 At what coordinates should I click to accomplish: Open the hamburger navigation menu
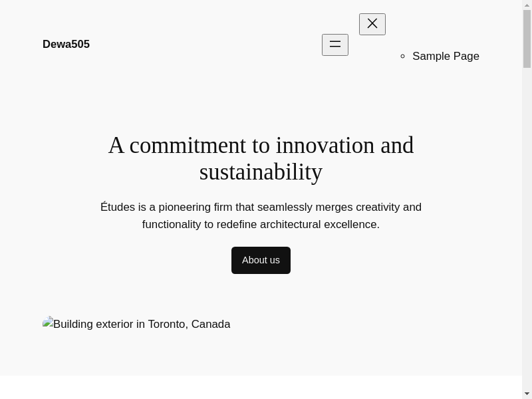coord(335,45)
